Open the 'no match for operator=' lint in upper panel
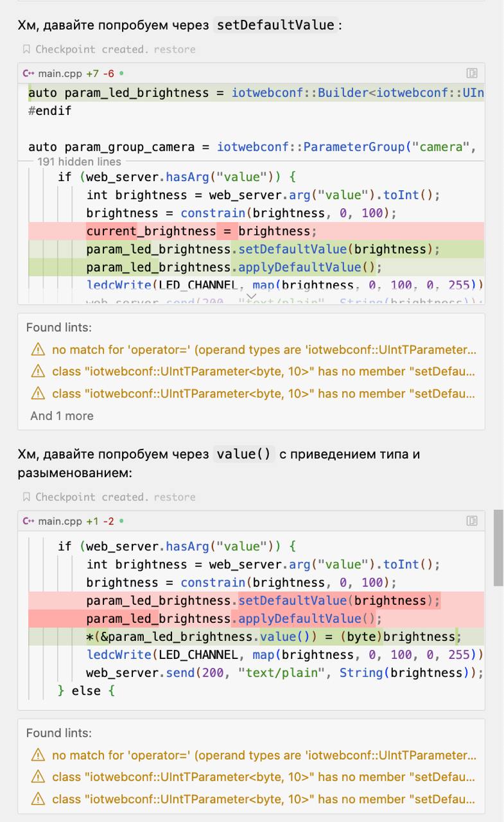Viewport: 504px width, 822px height. click(x=264, y=350)
